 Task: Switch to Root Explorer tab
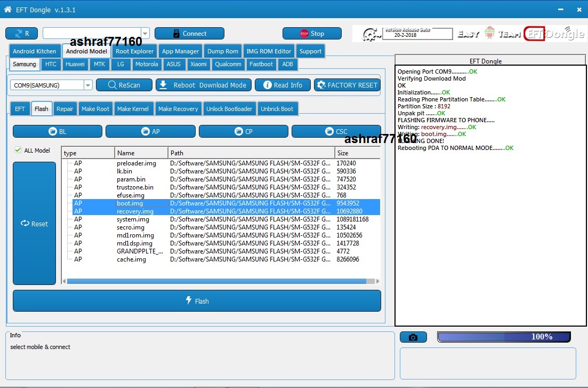pyautogui.click(x=135, y=51)
